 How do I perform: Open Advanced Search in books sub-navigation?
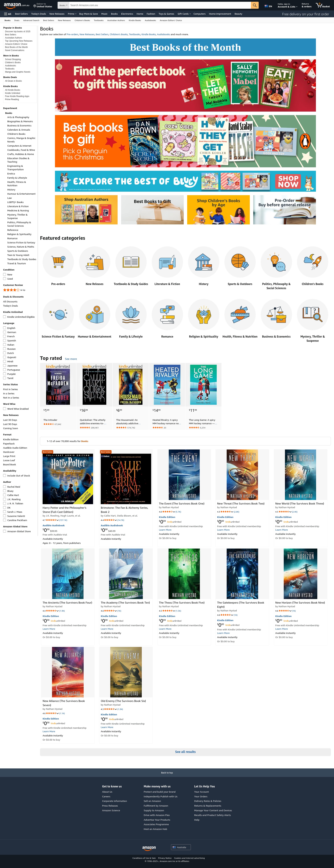click(31, 20)
